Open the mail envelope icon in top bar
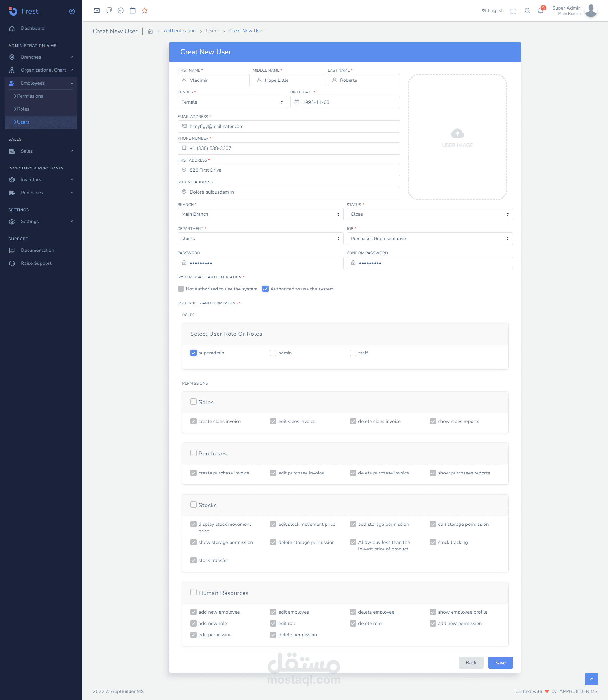This screenshot has width=608, height=700. 97,10
